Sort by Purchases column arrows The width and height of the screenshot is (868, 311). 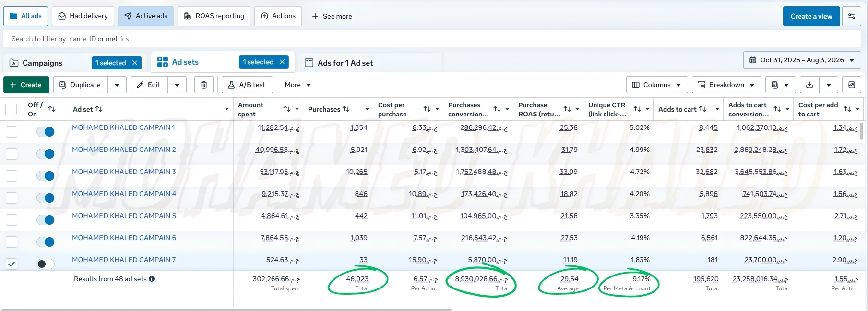[346, 109]
